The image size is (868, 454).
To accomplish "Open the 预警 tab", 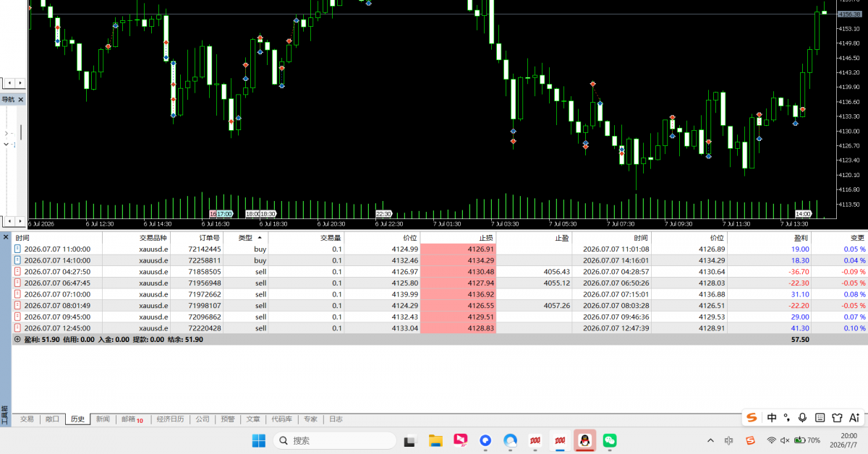I will click(228, 419).
